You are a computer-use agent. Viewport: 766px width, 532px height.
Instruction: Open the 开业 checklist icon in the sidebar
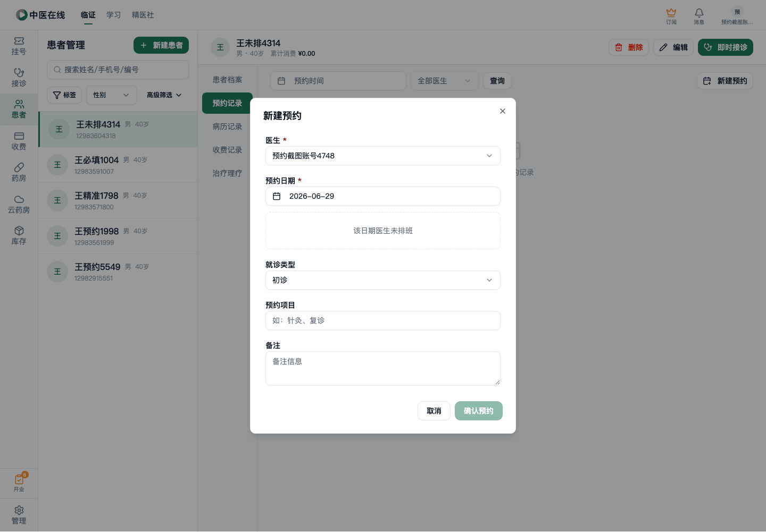(x=19, y=483)
